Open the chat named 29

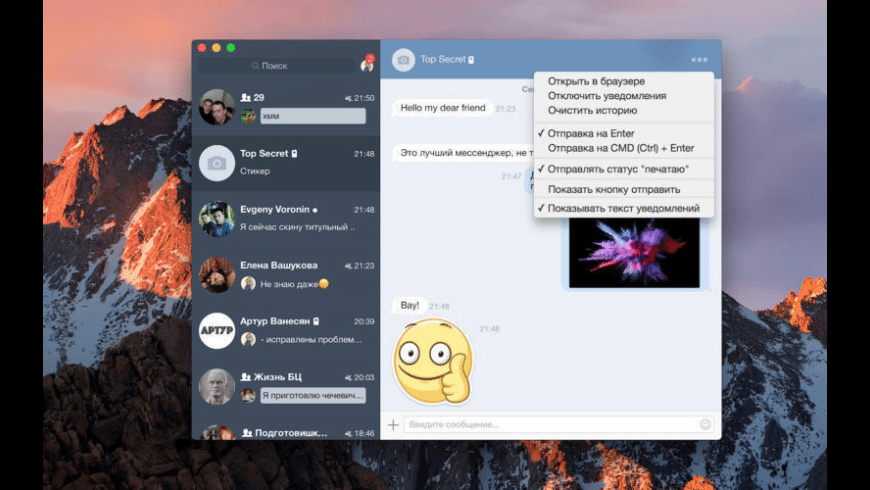pyautogui.click(x=286, y=107)
